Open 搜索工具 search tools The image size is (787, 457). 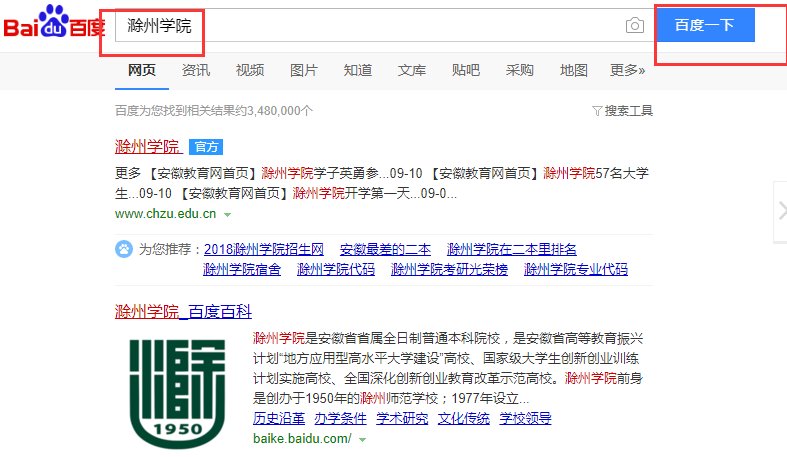628,111
